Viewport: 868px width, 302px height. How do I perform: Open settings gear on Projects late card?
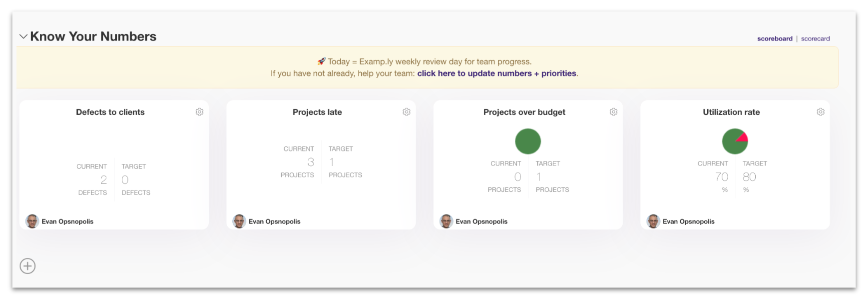(x=407, y=112)
